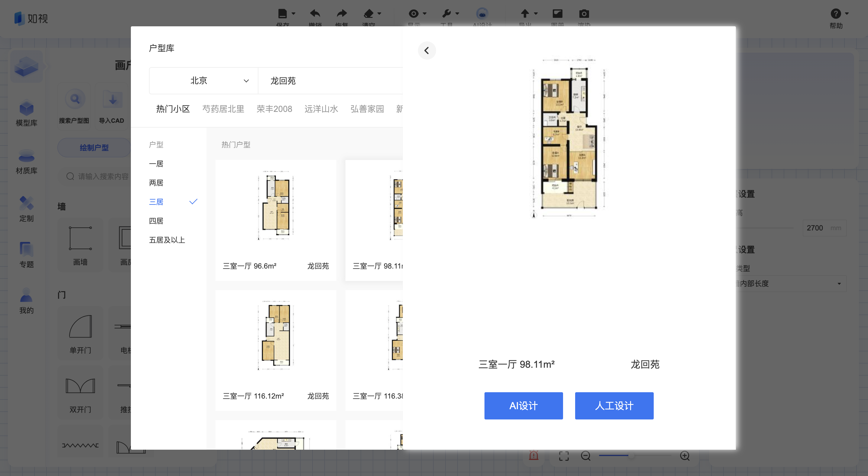868x476 pixels.
Task: Expand the 帮助 dropdown arrow
Action: (x=847, y=14)
